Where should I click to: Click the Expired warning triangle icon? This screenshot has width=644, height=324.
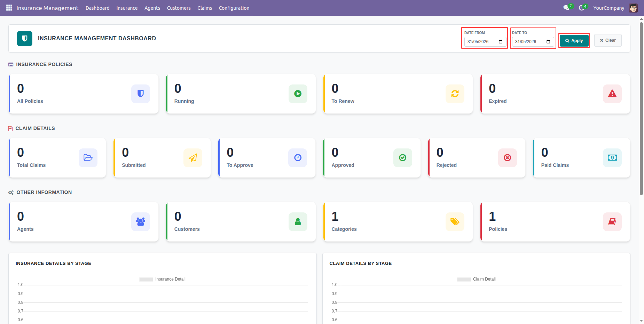coord(612,94)
